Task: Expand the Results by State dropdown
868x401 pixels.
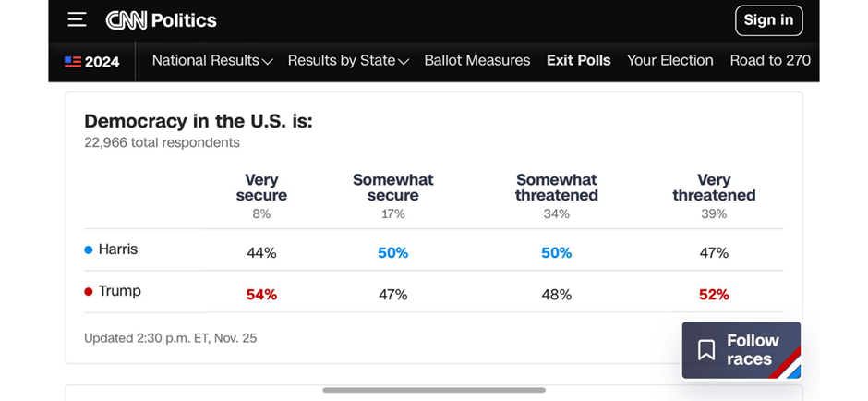Action: [x=348, y=61]
